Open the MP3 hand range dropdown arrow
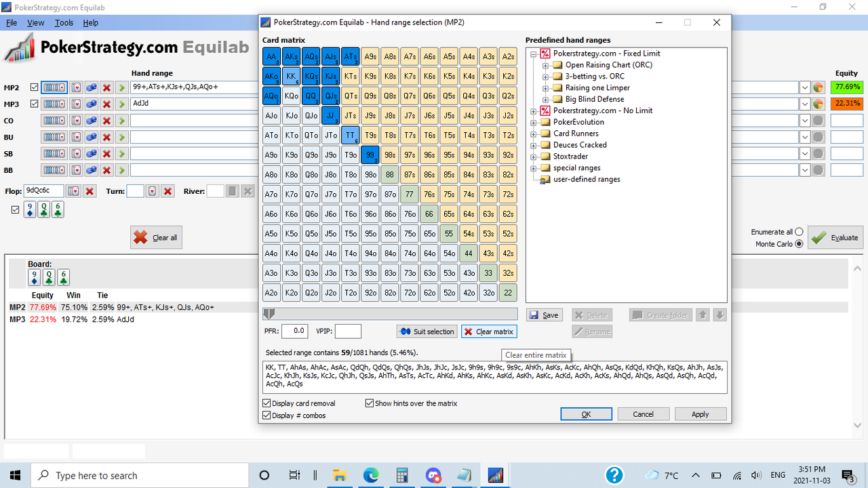The height and width of the screenshot is (488, 868). [x=804, y=104]
